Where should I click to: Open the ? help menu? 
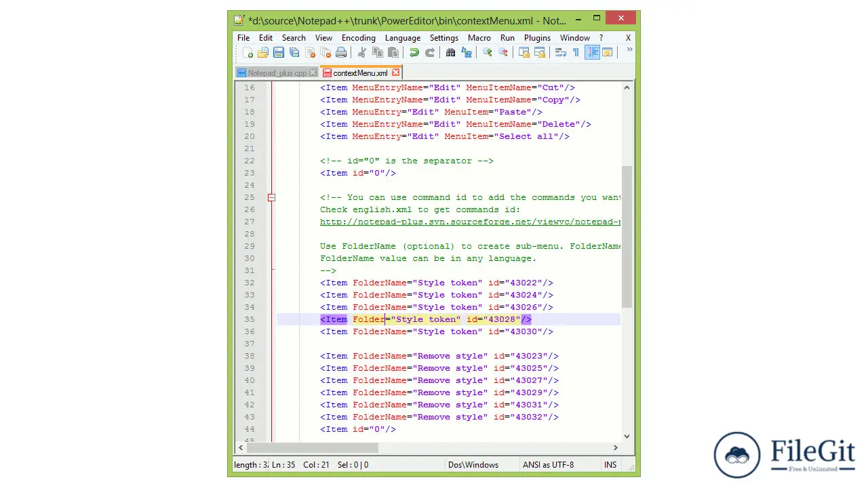(x=601, y=38)
